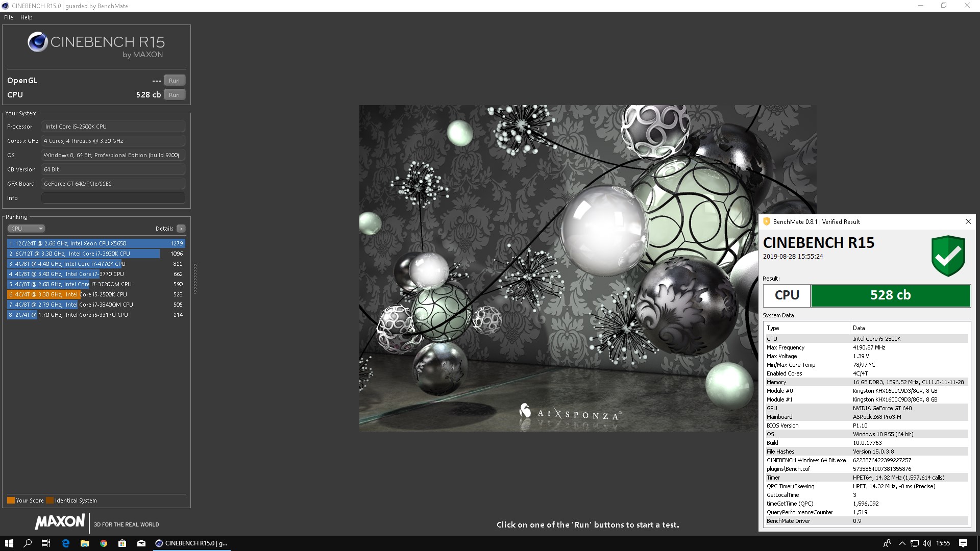980x551 pixels.
Task: Click the Identical System brown legend swatch
Action: [x=50, y=500]
